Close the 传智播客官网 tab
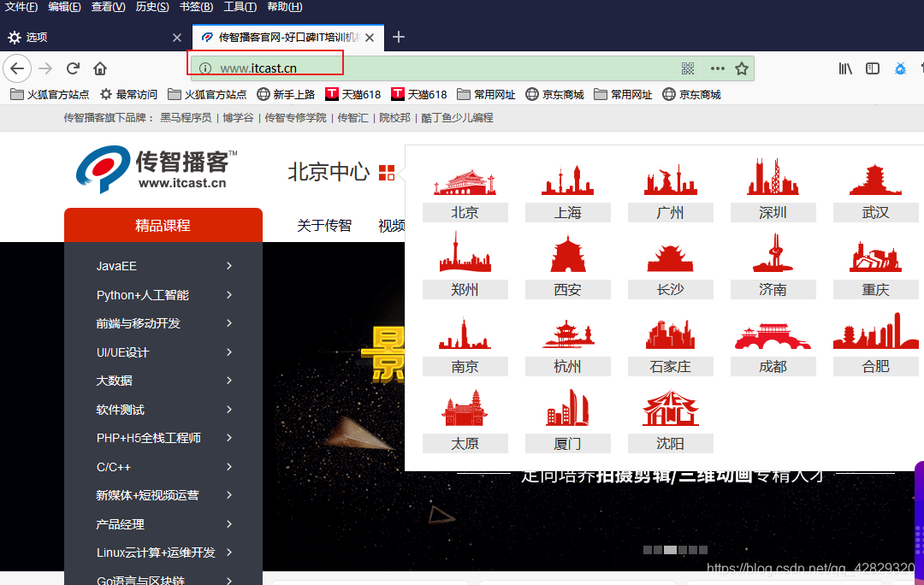924x585 pixels. [x=370, y=37]
